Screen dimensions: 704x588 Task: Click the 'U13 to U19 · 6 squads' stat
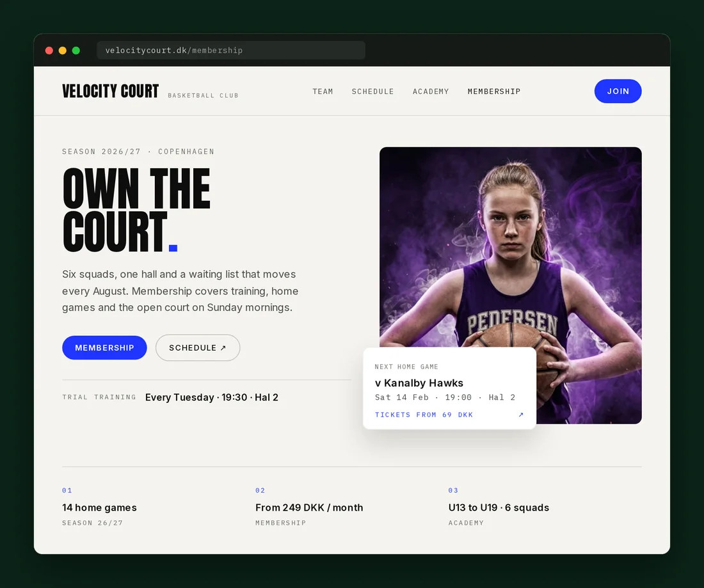coord(499,507)
